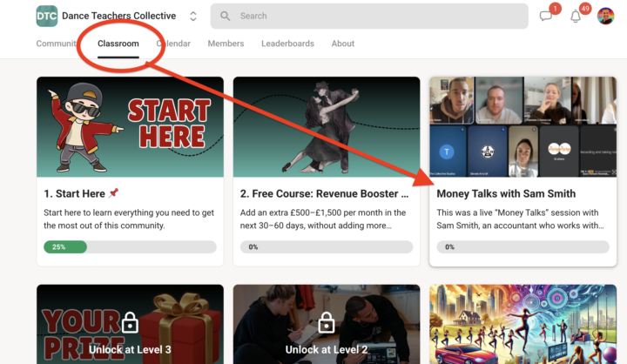
Task: Open the Money Talks video call thumbnail
Action: [x=523, y=127]
